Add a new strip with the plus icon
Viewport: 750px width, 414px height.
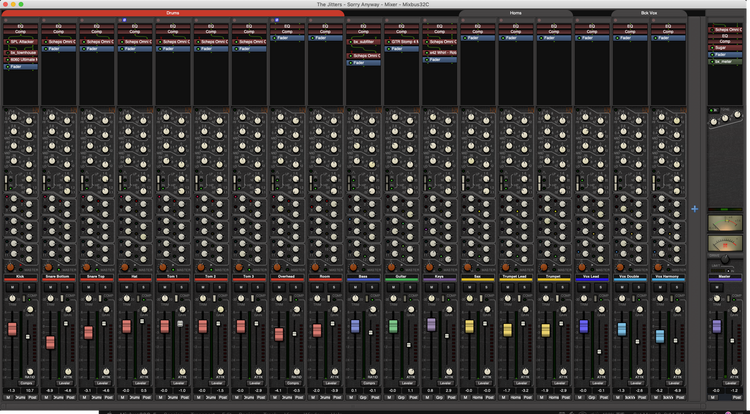coord(694,209)
